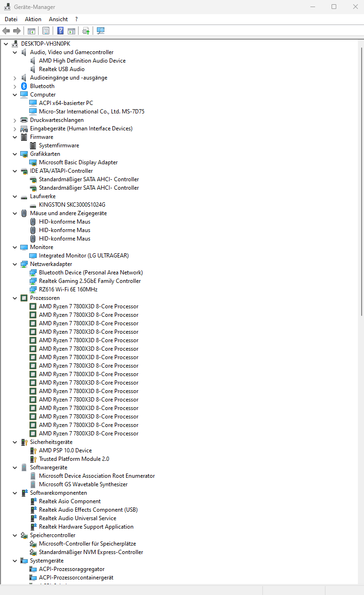364x595 pixels.
Task: Select Microsoft-Controller für Speicherplätze
Action: coord(87,544)
